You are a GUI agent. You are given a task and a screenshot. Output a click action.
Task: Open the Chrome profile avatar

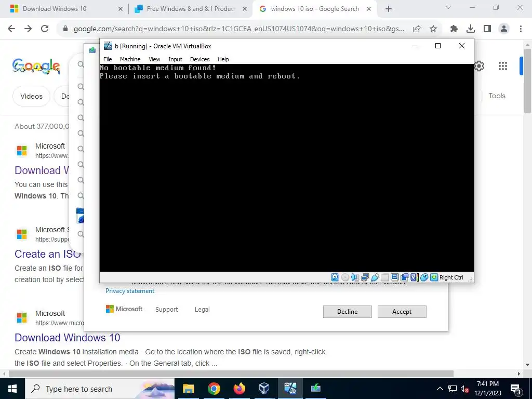coord(504,29)
